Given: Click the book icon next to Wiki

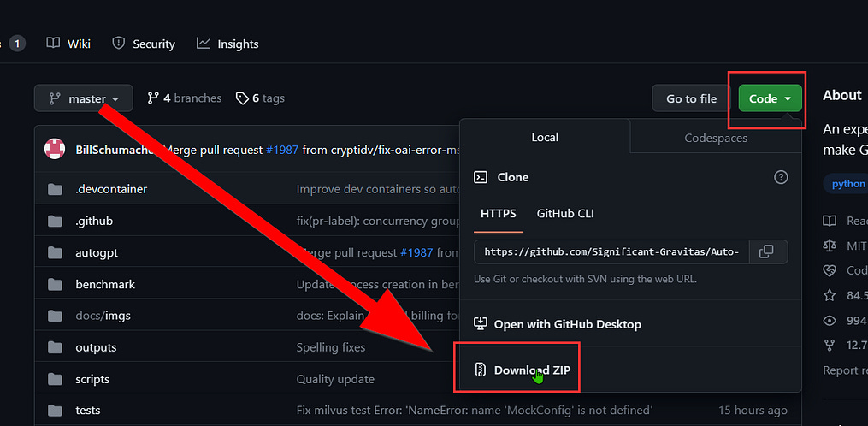Looking at the screenshot, I should coord(53,44).
